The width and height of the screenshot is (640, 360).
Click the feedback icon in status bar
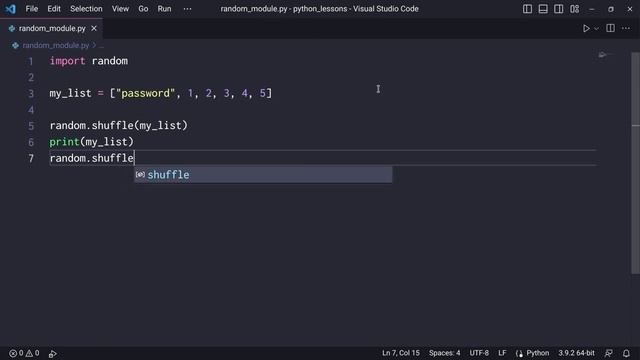609,353
